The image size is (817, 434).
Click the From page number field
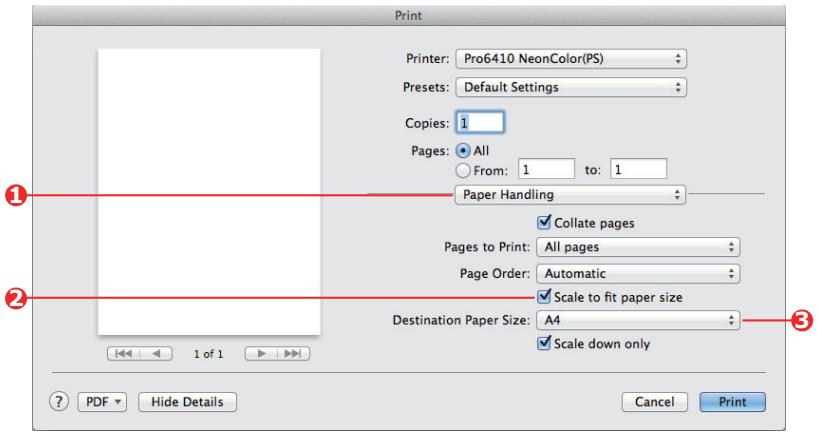tap(546, 169)
